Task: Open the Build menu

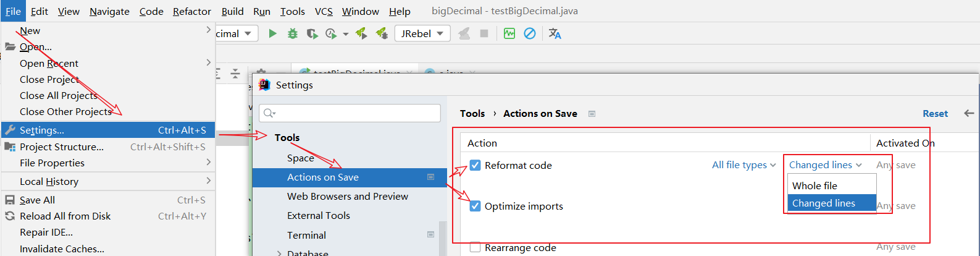Action: click(232, 11)
